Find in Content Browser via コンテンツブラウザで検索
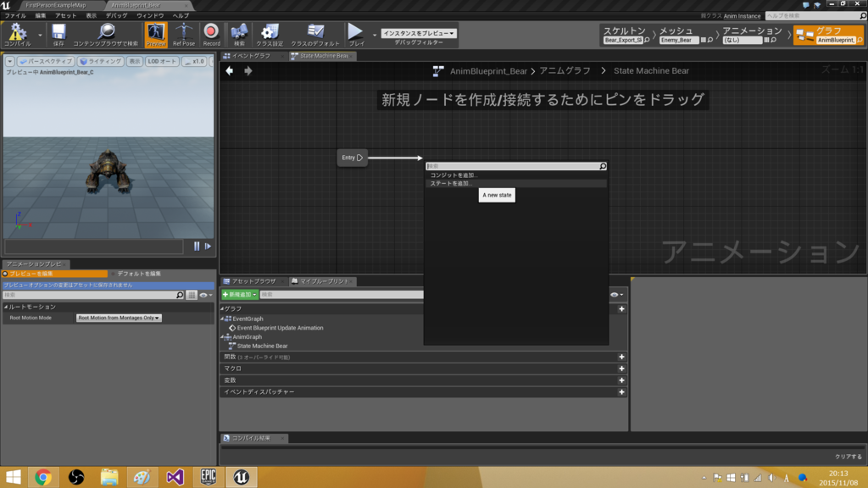 click(106, 34)
